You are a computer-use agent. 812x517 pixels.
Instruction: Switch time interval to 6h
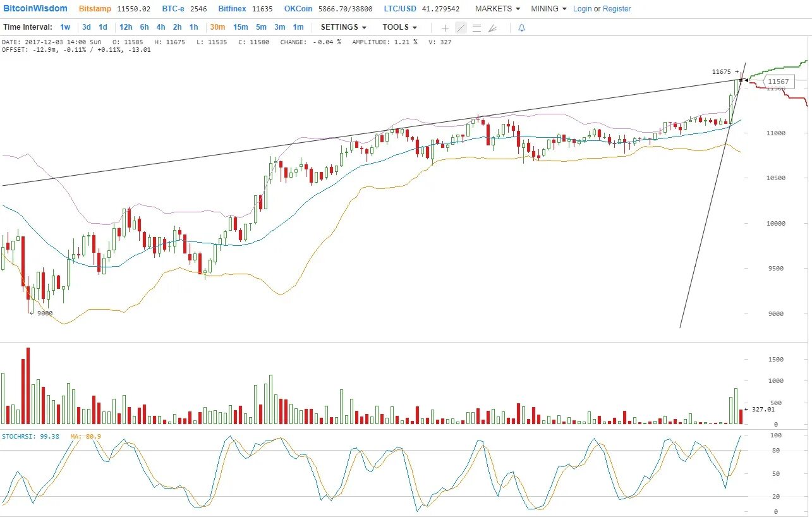coord(145,27)
